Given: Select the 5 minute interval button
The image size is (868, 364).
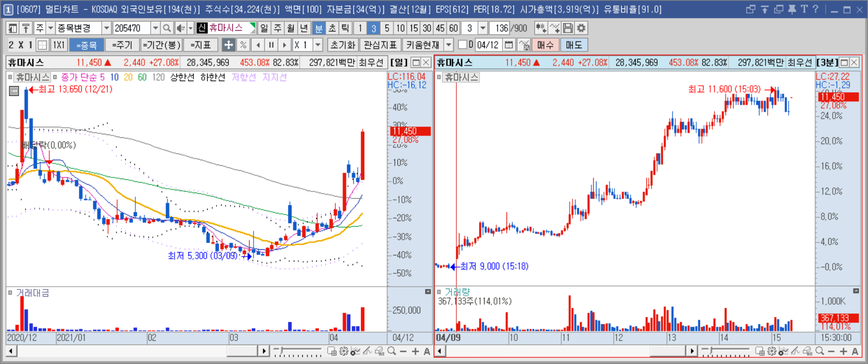Looking at the screenshot, I should (387, 28).
